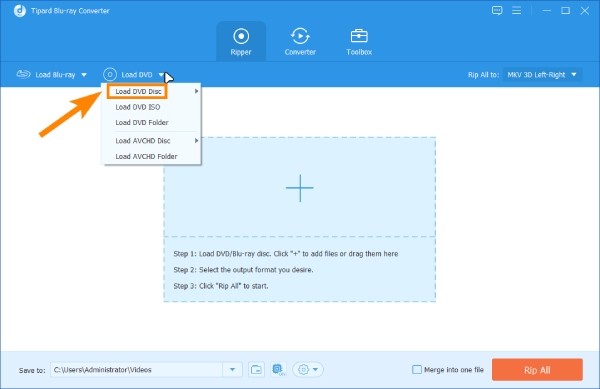Open the Rip All to format dropdown
Viewport: 600px width, 389px height.
[x=542, y=75]
